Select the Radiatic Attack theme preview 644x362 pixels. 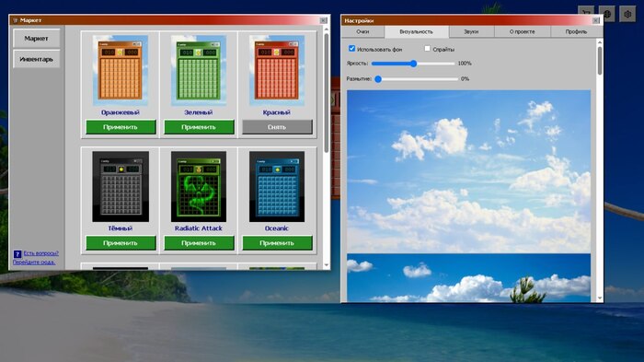pyautogui.click(x=199, y=186)
